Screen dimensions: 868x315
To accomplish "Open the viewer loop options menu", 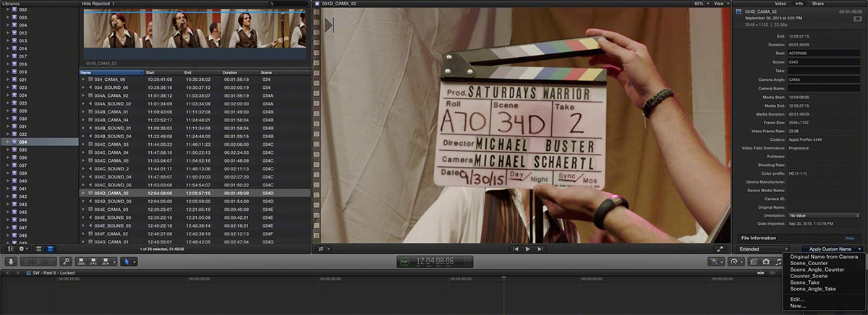I will pos(323,249).
